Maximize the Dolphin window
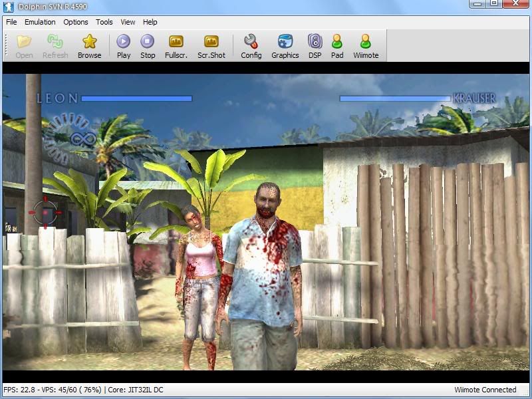532x399 pixels. (494, 3)
